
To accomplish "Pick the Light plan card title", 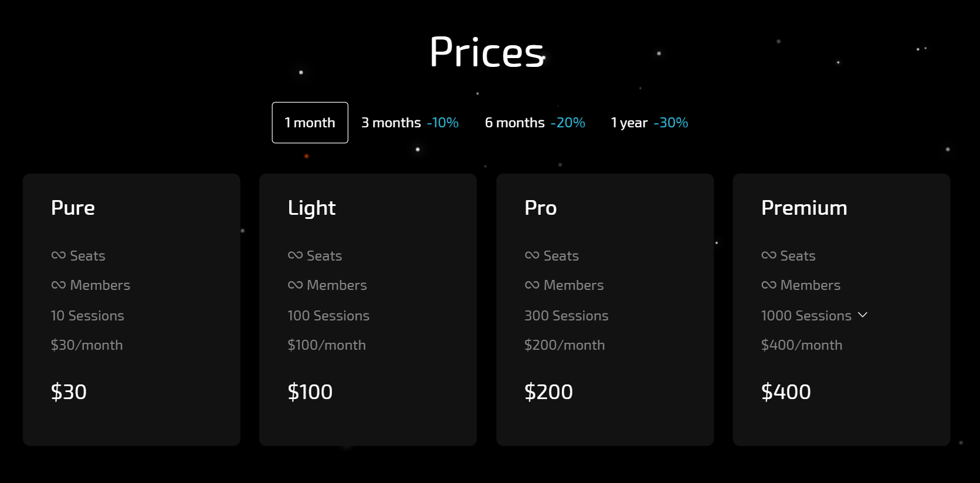I will (x=311, y=208).
